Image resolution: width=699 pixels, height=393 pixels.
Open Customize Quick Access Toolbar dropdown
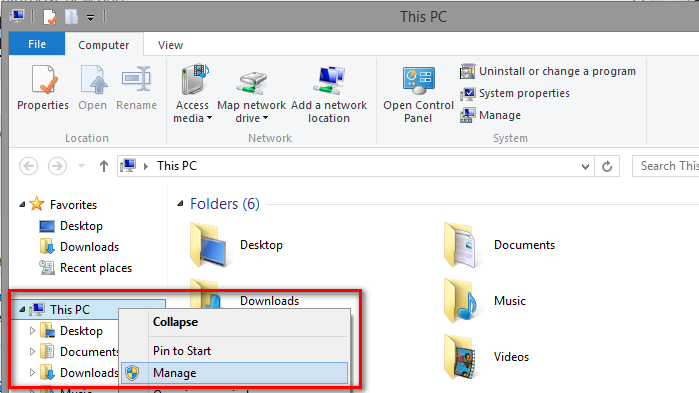90,18
